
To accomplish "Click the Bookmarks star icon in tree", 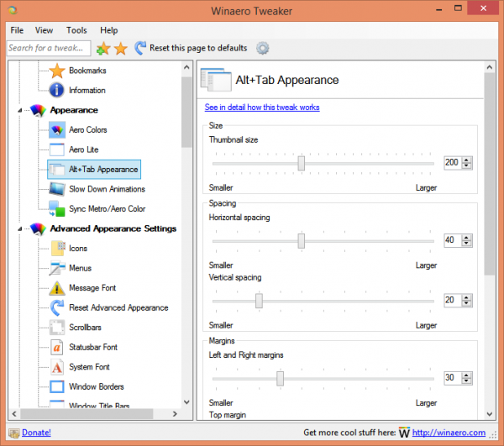I will [57, 71].
